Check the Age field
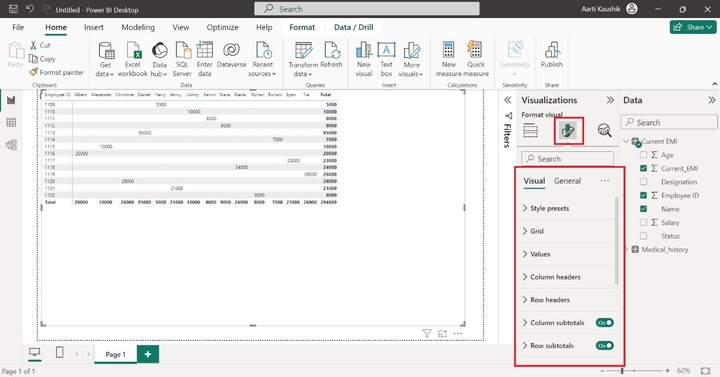Viewport: 720px width, 377px height. coord(643,155)
